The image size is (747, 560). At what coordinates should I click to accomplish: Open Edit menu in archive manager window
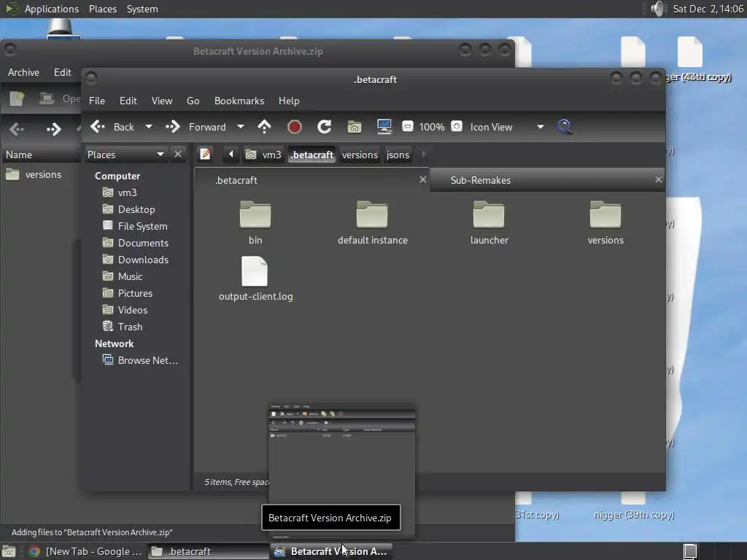click(x=63, y=72)
